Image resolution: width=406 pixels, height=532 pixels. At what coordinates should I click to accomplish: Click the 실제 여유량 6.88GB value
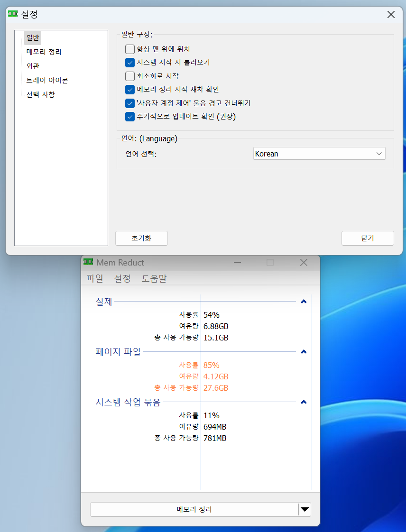(x=216, y=326)
